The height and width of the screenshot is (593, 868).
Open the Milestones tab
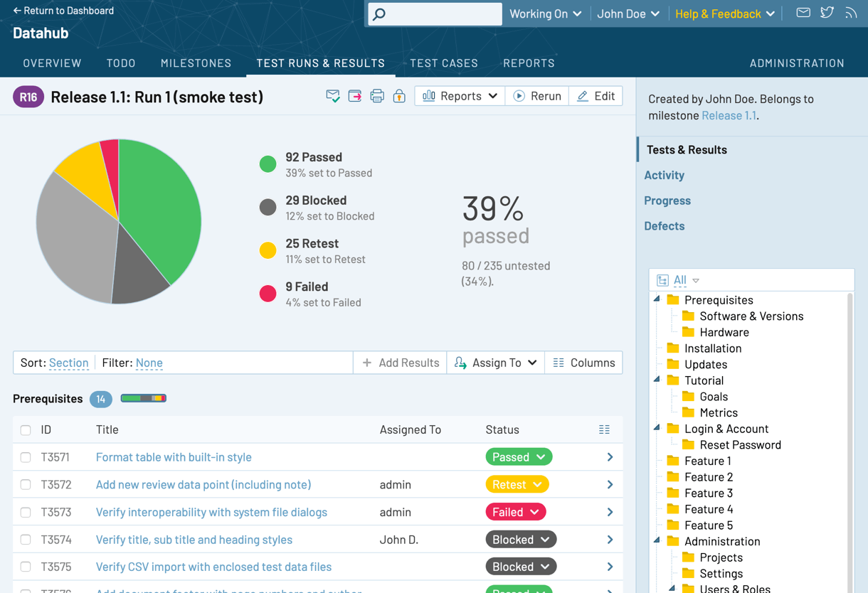pos(196,63)
